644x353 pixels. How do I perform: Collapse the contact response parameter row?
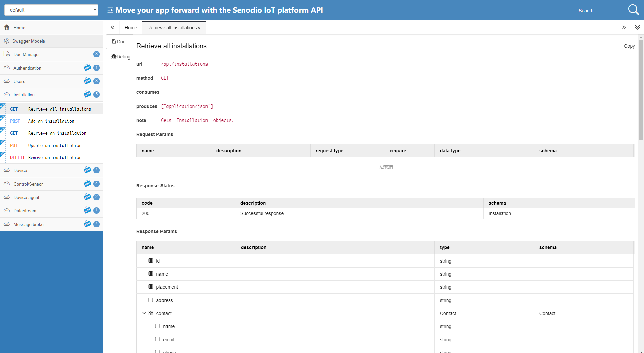(x=144, y=313)
